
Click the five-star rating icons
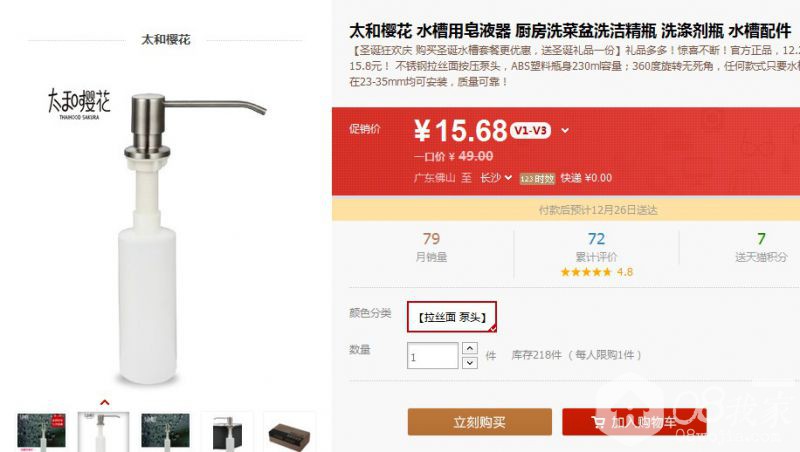point(586,272)
